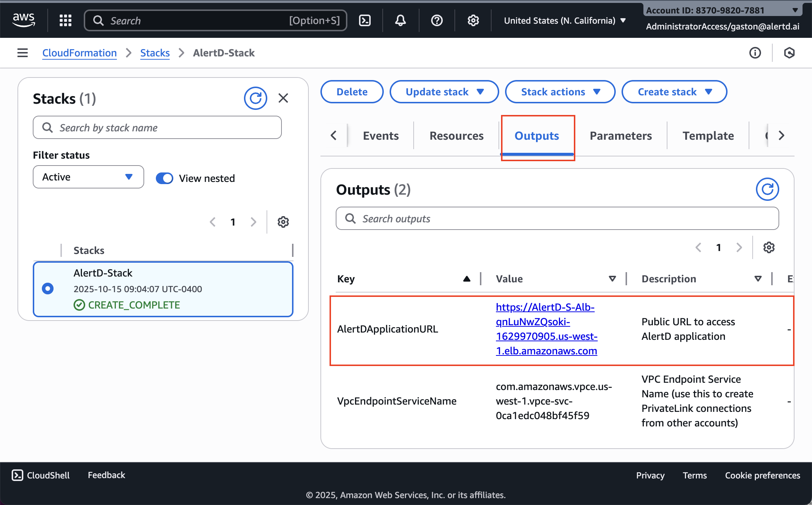Image resolution: width=812 pixels, height=505 pixels.
Task: Switch to the Parameters tab
Action: pyautogui.click(x=620, y=135)
